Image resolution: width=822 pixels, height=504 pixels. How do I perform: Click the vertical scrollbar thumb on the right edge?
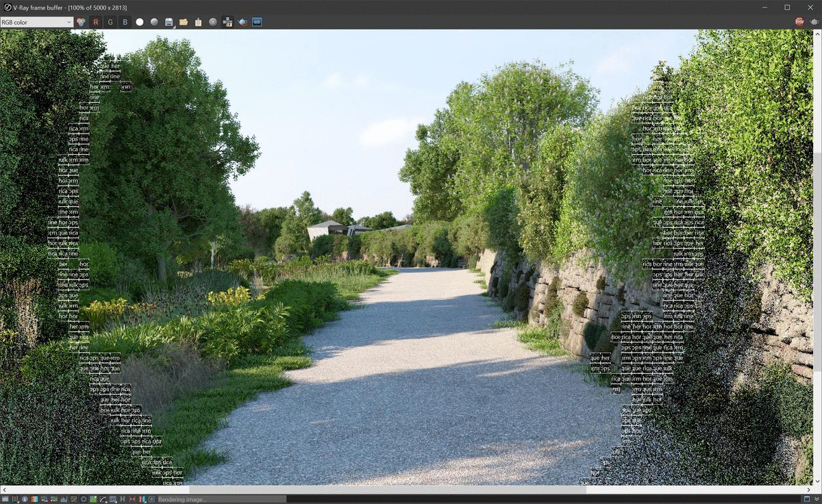(819, 262)
